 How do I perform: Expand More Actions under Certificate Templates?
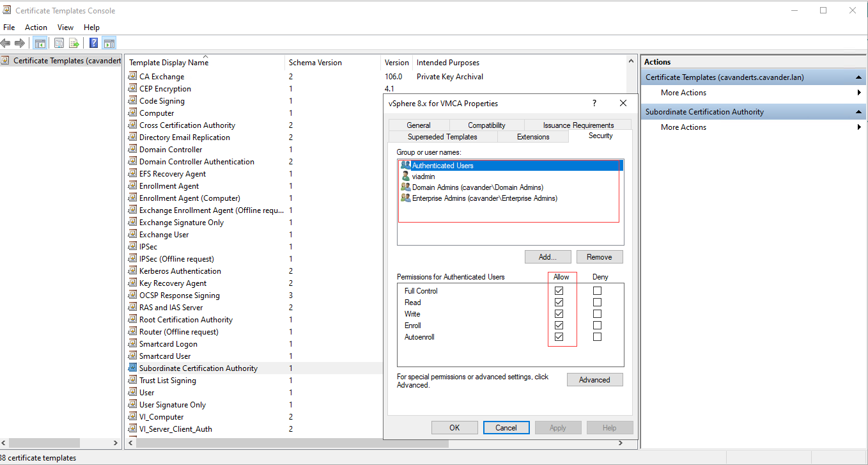pos(859,93)
